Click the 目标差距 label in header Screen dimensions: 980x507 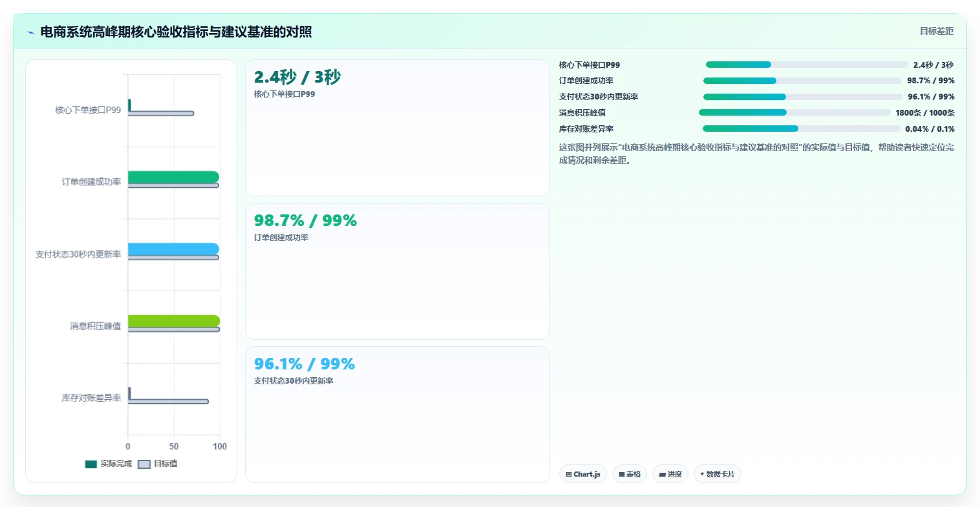[937, 31]
